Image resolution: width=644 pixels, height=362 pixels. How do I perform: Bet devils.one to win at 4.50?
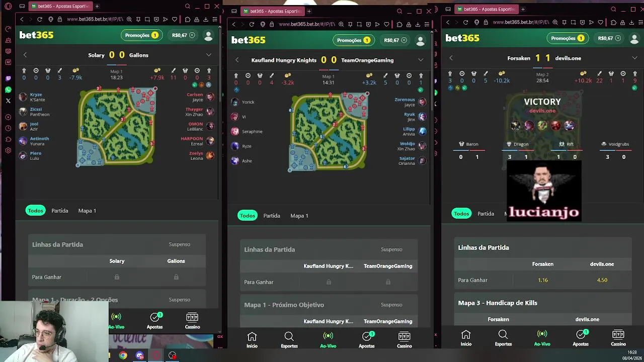pyautogui.click(x=602, y=280)
